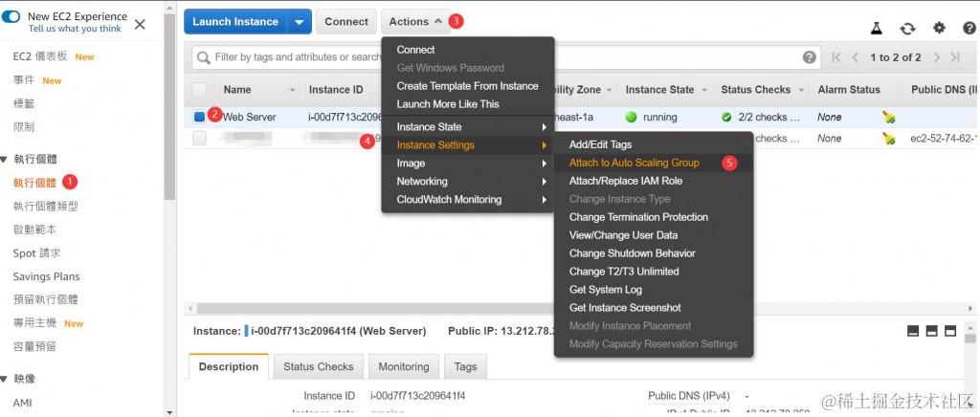Select the maximized pane layout icon
Image resolution: width=980 pixels, height=417 pixels.
(x=950, y=331)
